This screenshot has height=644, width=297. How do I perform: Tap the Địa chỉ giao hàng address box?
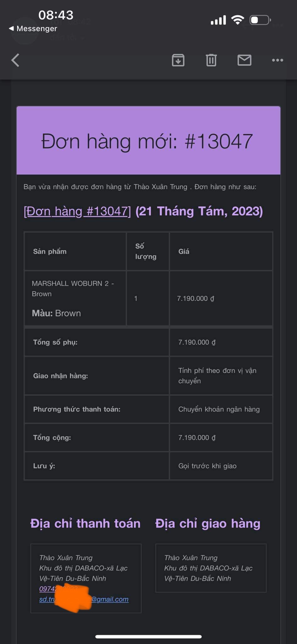[x=211, y=568]
